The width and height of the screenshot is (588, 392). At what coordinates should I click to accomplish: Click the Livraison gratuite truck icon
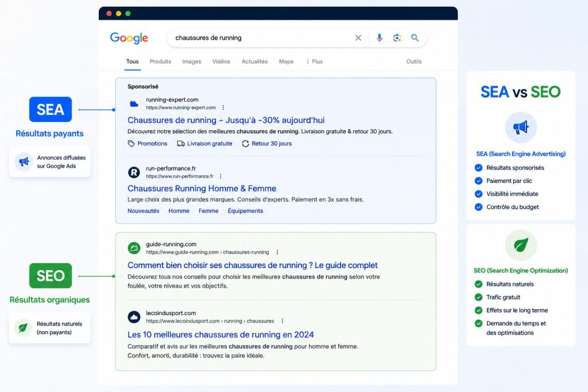[181, 143]
